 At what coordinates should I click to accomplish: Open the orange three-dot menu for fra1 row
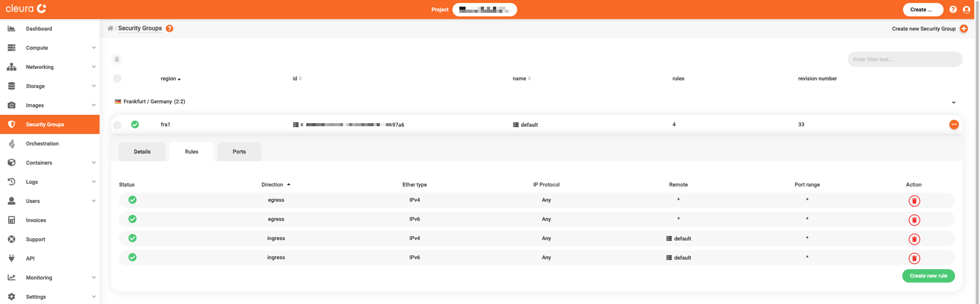[x=953, y=125]
